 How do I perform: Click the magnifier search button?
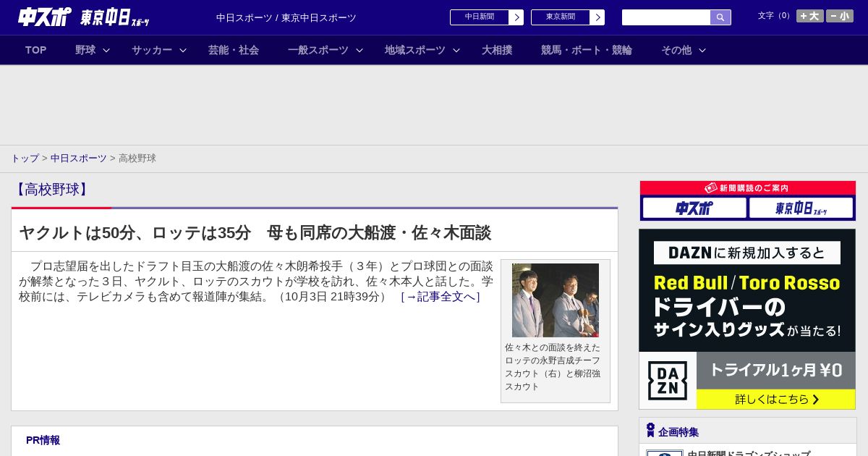(x=720, y=17)
